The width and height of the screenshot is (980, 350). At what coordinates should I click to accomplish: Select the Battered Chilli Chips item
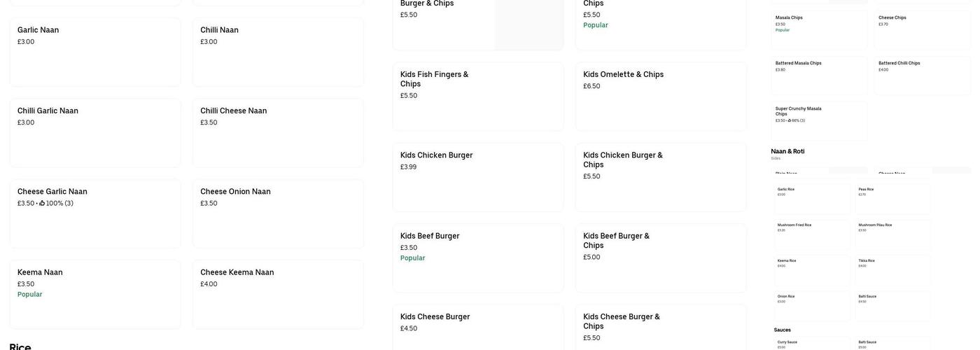click(922, 76)
